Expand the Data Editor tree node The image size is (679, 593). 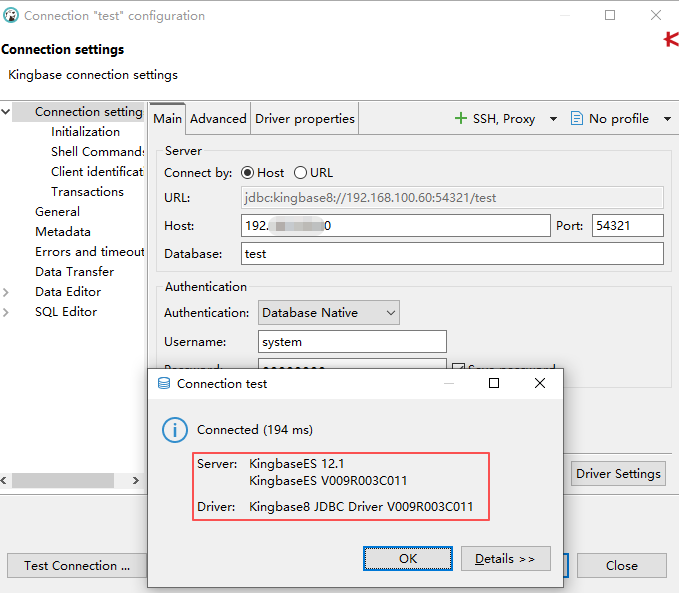tap(6, 292)
